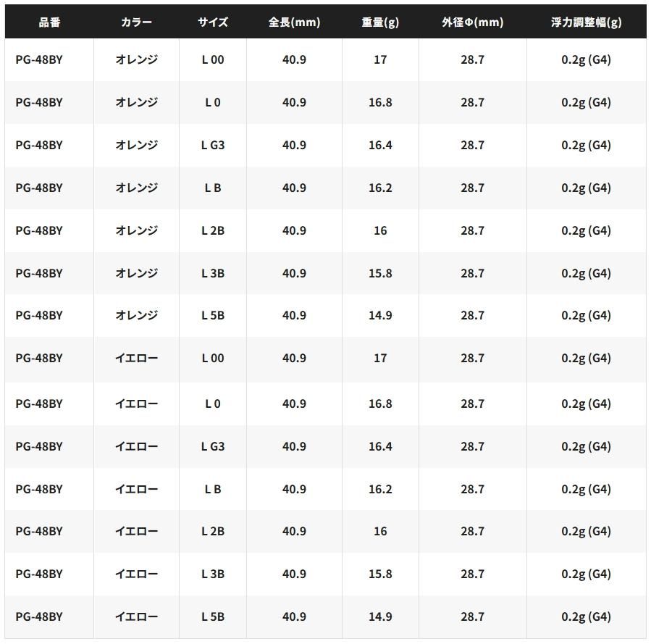Select 0.2g (G4) in the オレンジ L 3B row
Image resolution: width=651 pixels, height=644 pixels.
586,273
